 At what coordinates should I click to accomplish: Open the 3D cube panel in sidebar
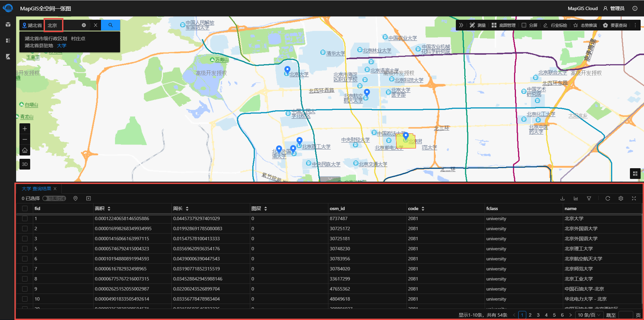tap(8, 24)
